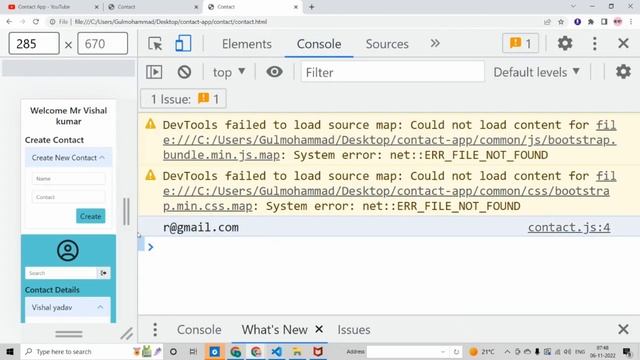Image resolution: width=640 pixels, height=360 pixels.
Task: Open the Task View taskbar icon
Action: (x=193, y=351)
